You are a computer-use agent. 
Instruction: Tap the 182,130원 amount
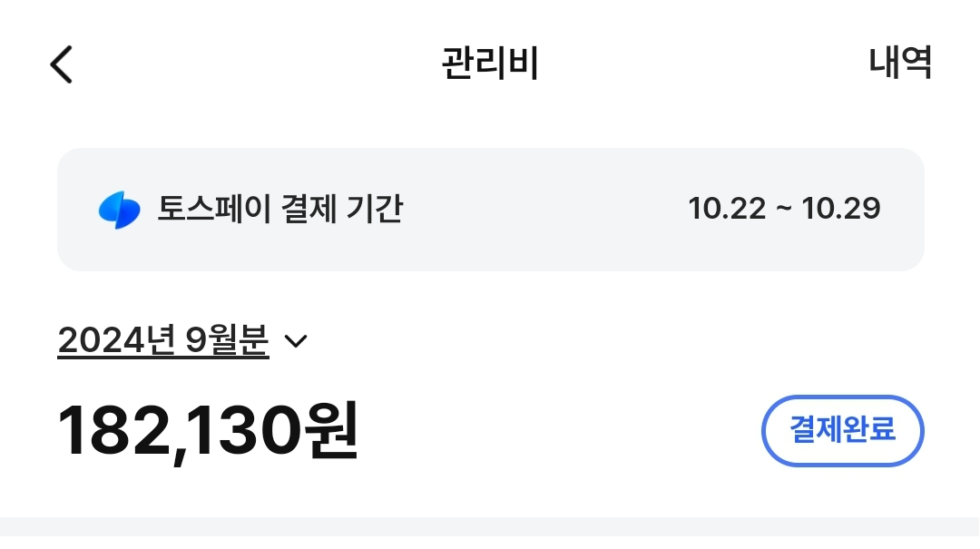pos(209,431)
